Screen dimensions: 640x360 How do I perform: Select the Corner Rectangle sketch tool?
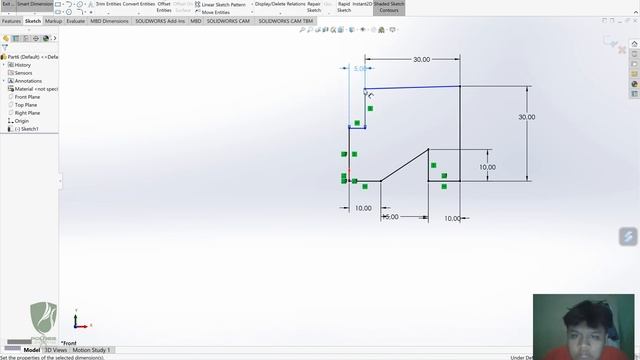[x=58, y=4]
